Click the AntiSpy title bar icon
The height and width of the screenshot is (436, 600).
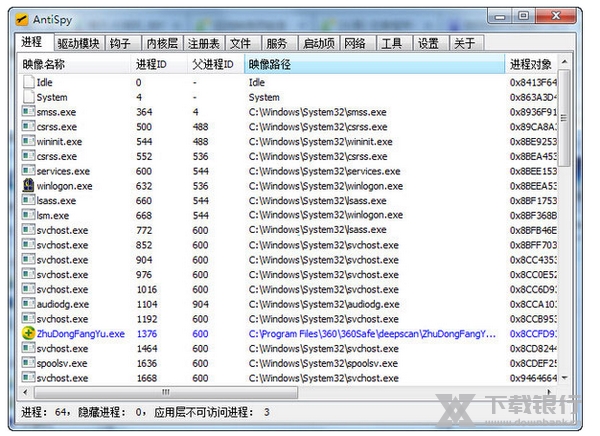(22, 19)
